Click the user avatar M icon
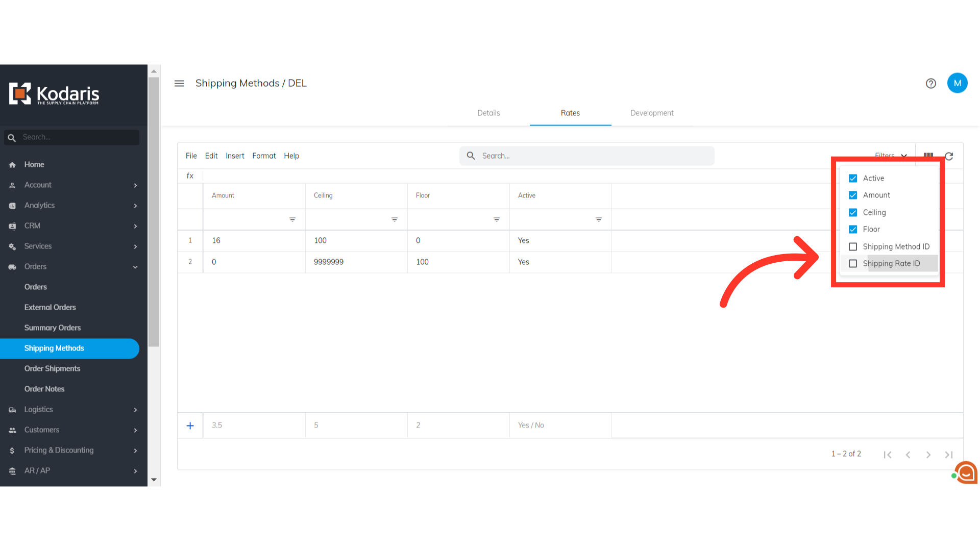Viewport: 980px width, 551px height. tap(957, 83)
